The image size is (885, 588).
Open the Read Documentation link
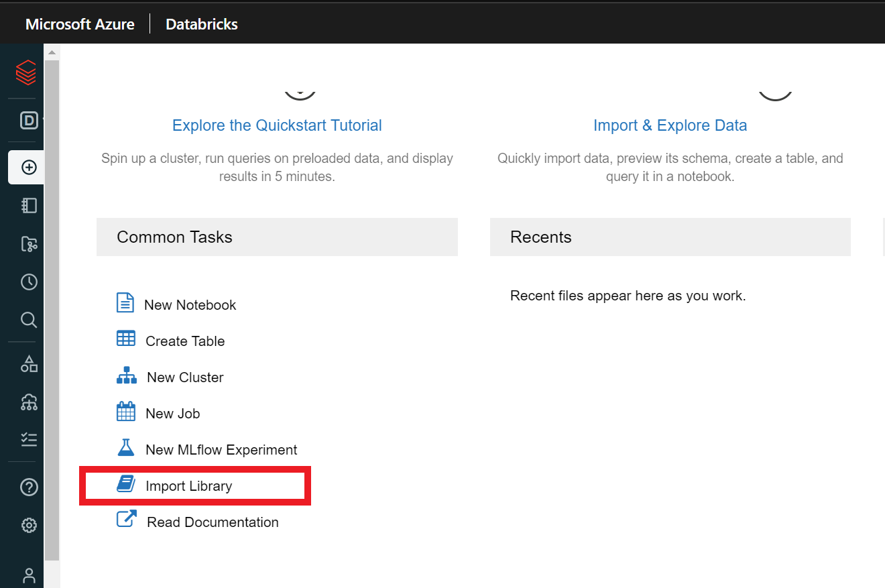pos(213,522)
